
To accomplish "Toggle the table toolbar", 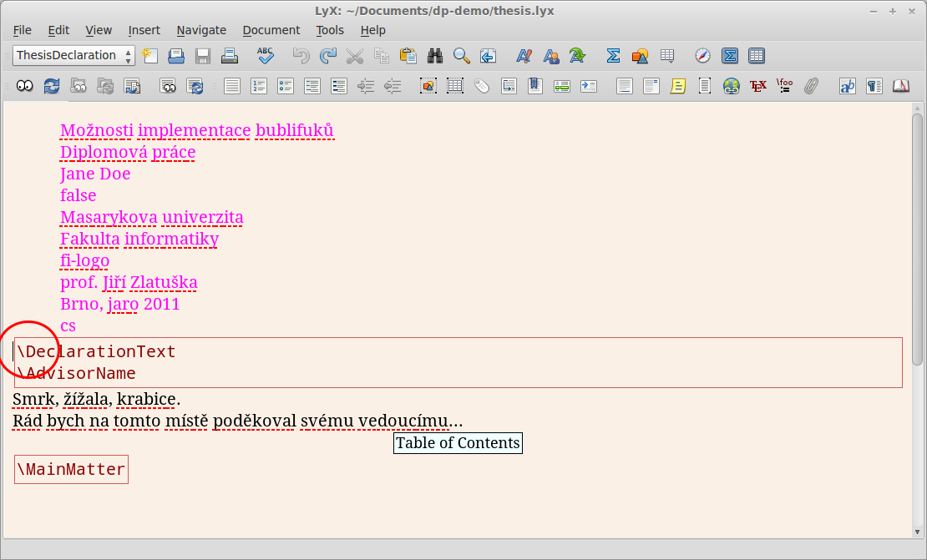I will 756,56.
